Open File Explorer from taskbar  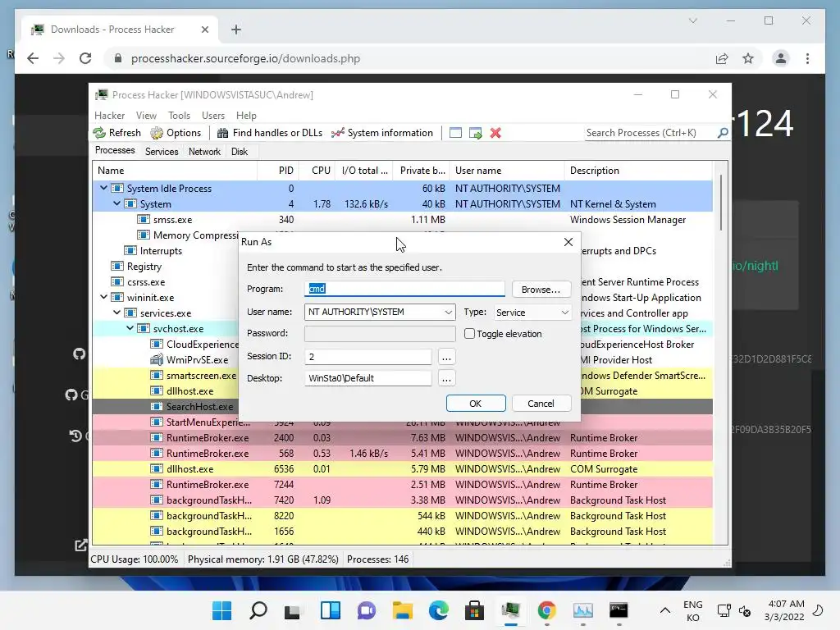click(402, 610)
